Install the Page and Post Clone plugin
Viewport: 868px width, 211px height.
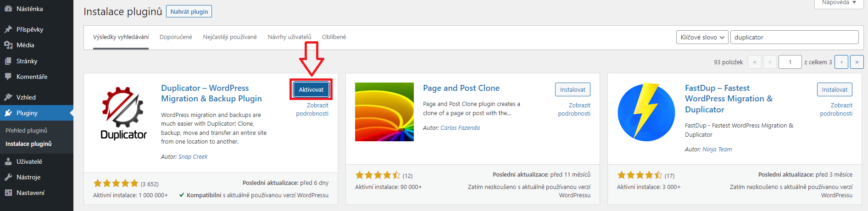click(x=573, y=89)
